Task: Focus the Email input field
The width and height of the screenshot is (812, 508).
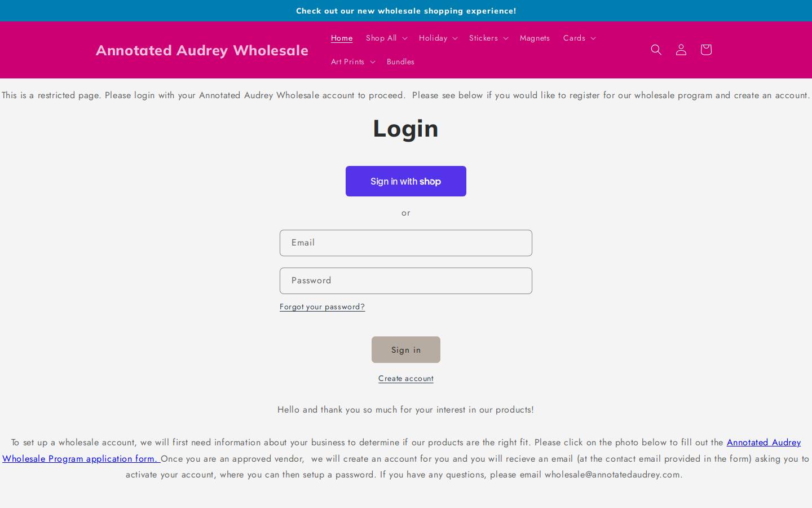Action: pyautogui.click(x=406, y=243)
